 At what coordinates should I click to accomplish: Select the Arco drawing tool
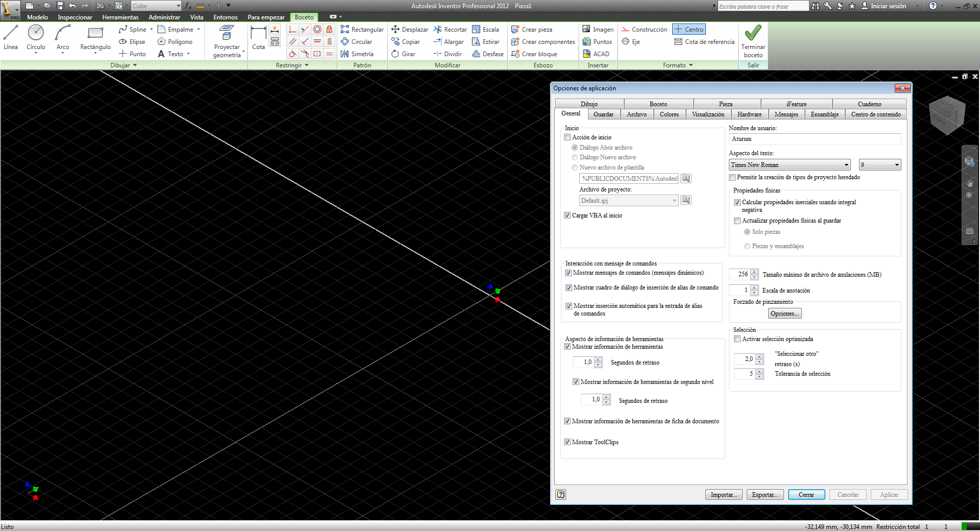63,38
